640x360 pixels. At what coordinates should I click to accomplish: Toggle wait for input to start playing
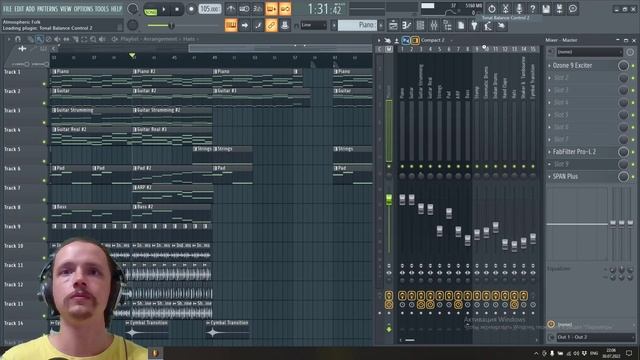coord(244,9)
